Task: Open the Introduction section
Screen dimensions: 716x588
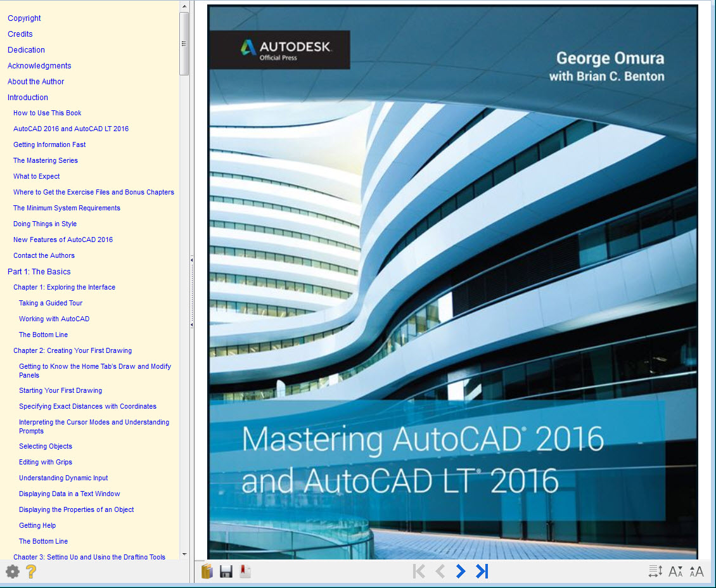Action: (27, 97)
